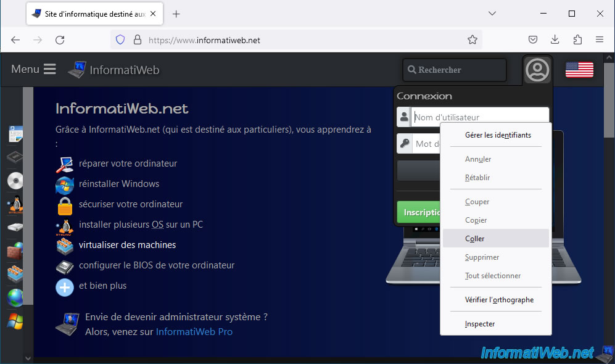
Task: Open the Extensions puzzle icon
Action: click(577, 39)
